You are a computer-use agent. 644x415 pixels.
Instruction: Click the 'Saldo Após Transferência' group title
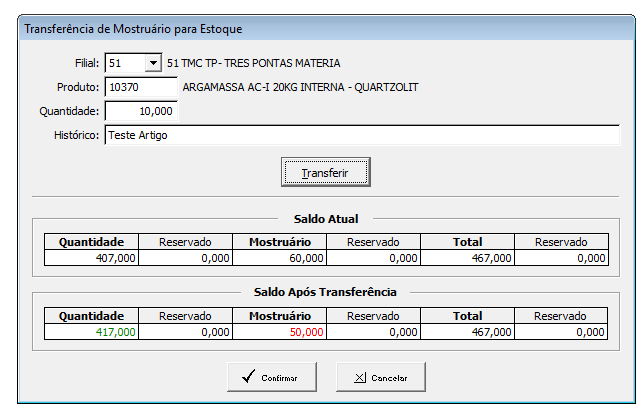click(325, 292)
